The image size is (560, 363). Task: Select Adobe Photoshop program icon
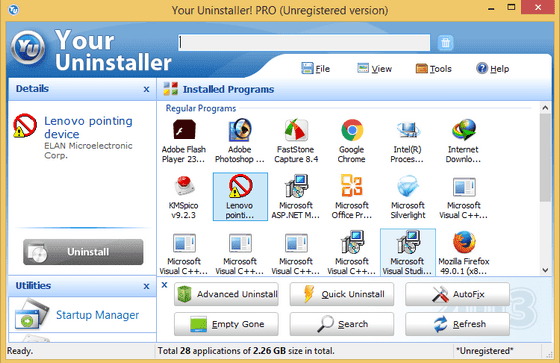pyautogui.click(x=240, y=130)
